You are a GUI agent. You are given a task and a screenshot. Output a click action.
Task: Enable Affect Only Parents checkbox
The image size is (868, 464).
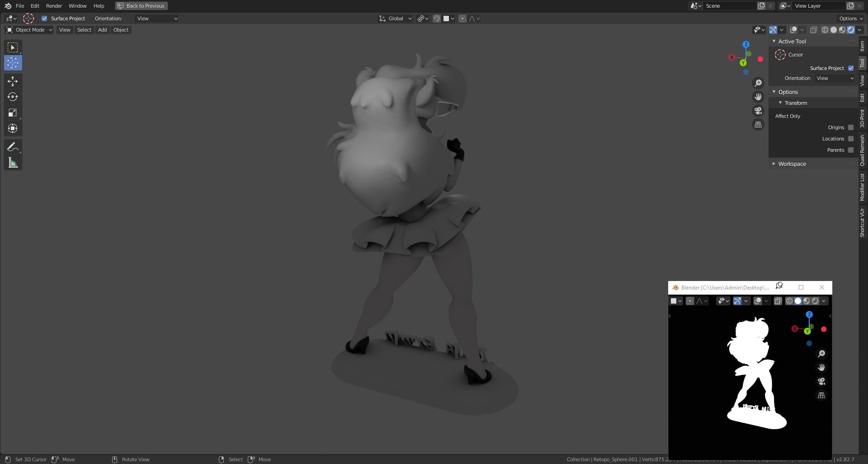pos(851,150)
